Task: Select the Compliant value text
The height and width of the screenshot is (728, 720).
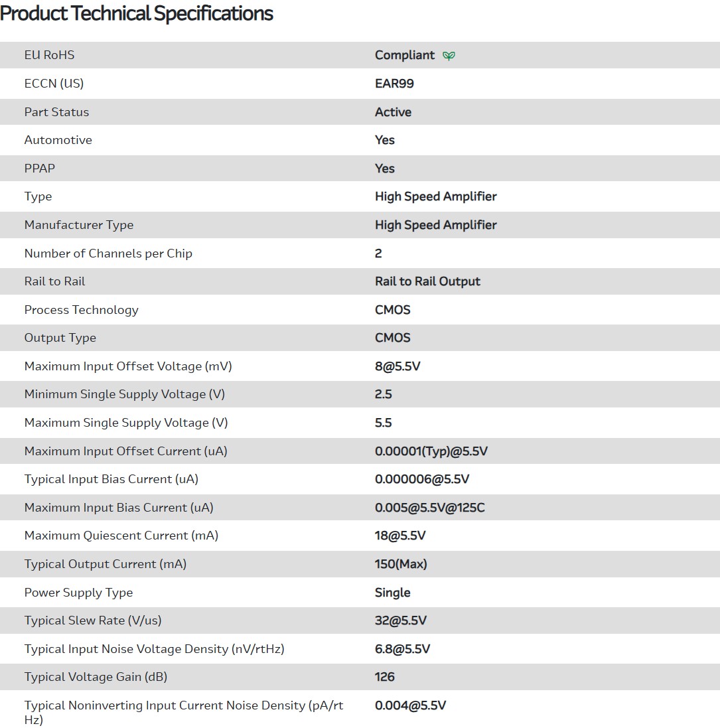Action: click(x=405, y=55)
